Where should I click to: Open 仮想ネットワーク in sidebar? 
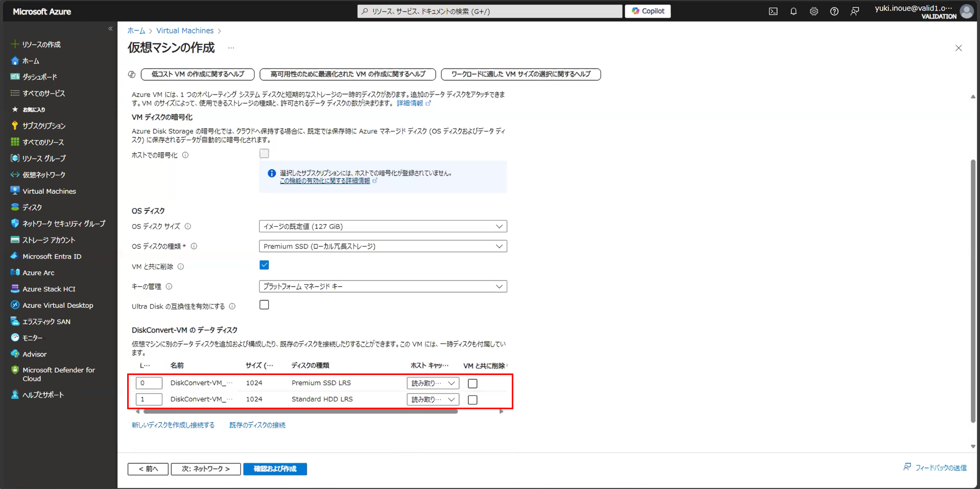[x=44, y=175]
